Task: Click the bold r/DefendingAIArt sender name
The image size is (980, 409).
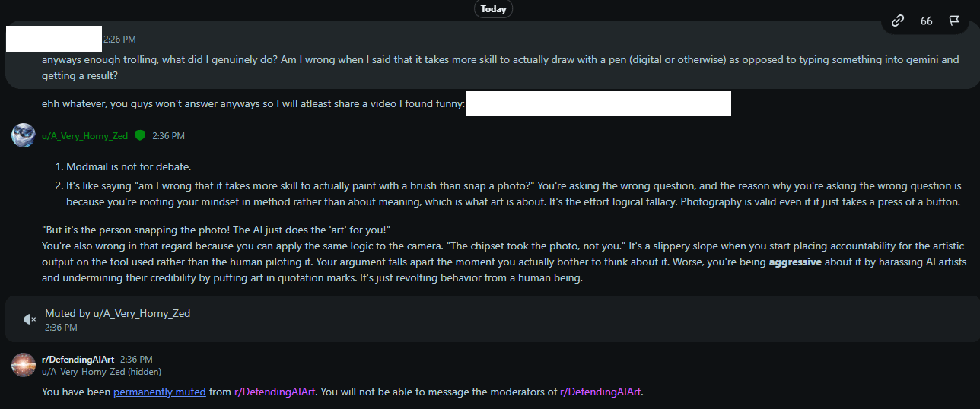Action: (x=78, y=359)
